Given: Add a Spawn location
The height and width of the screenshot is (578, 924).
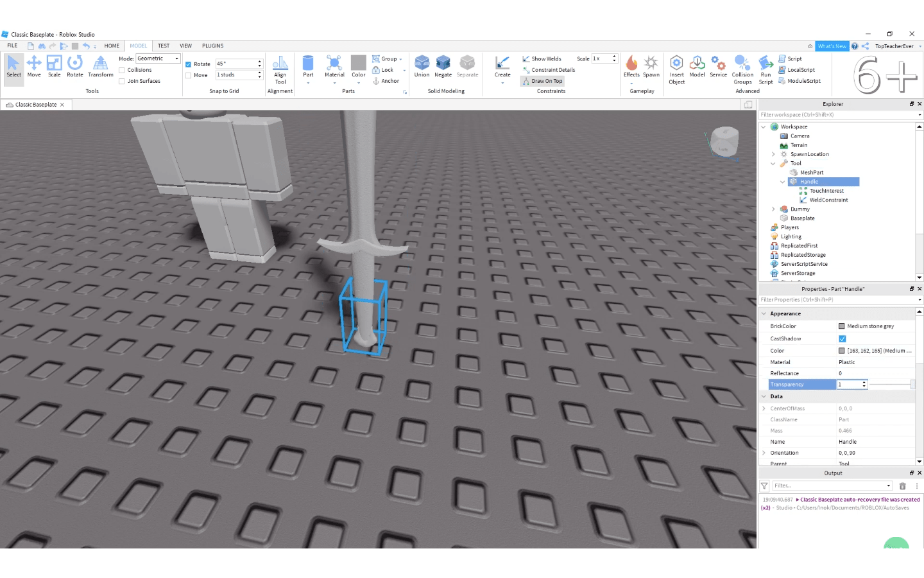Looking at the screenshot, I should (651, 67).
